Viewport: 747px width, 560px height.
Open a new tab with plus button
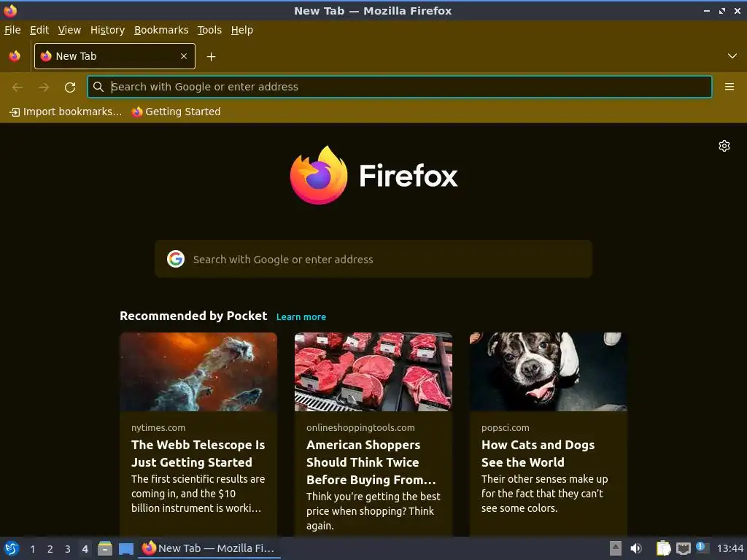211,57
